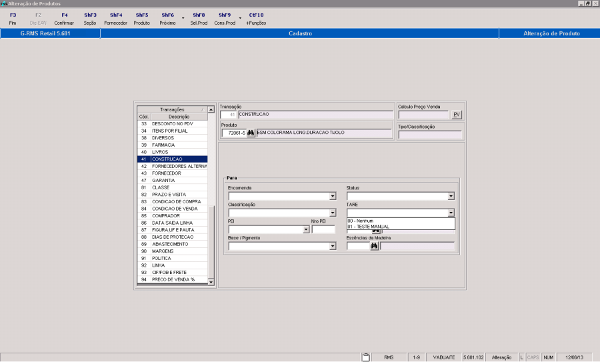This screenshot has width=600, height=364.
Task: Click the Produto code field 72061-5
Action: (234, 133)
